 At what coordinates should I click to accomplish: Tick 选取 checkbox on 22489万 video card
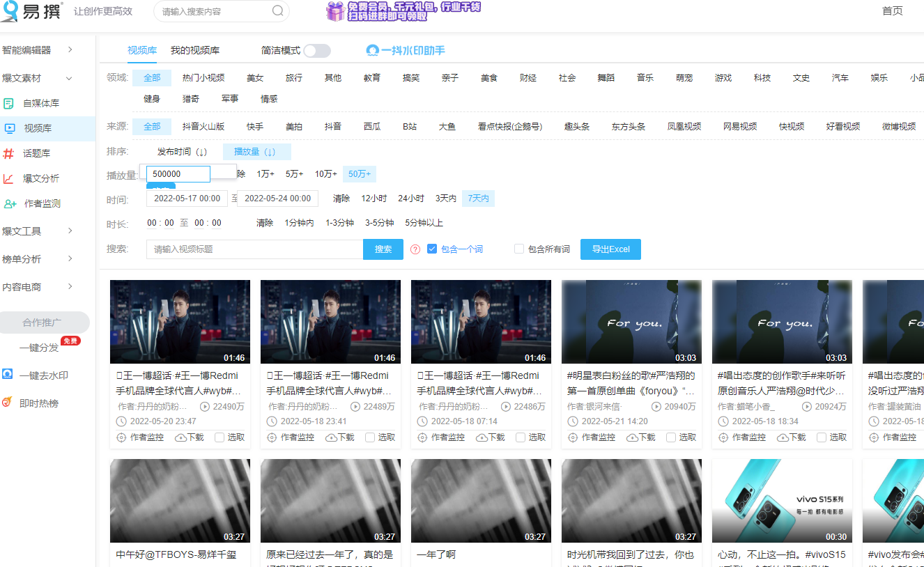tap(370, 437)
